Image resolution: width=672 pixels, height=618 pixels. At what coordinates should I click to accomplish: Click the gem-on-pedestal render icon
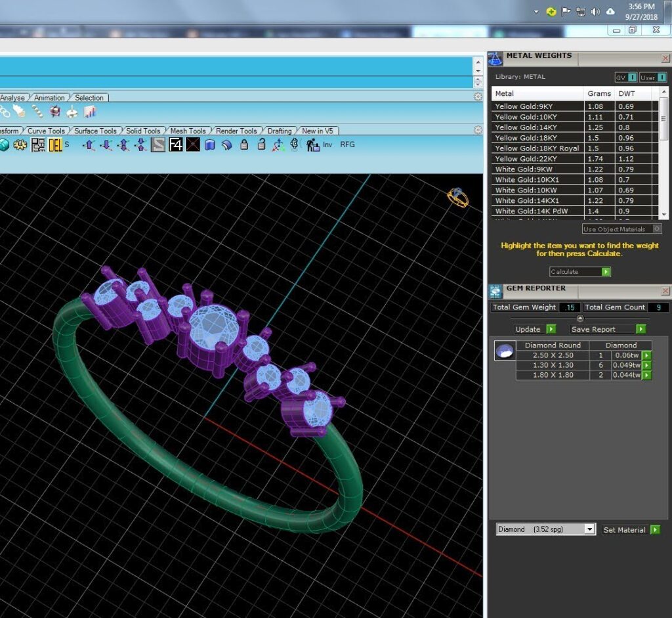pos(72,112)
